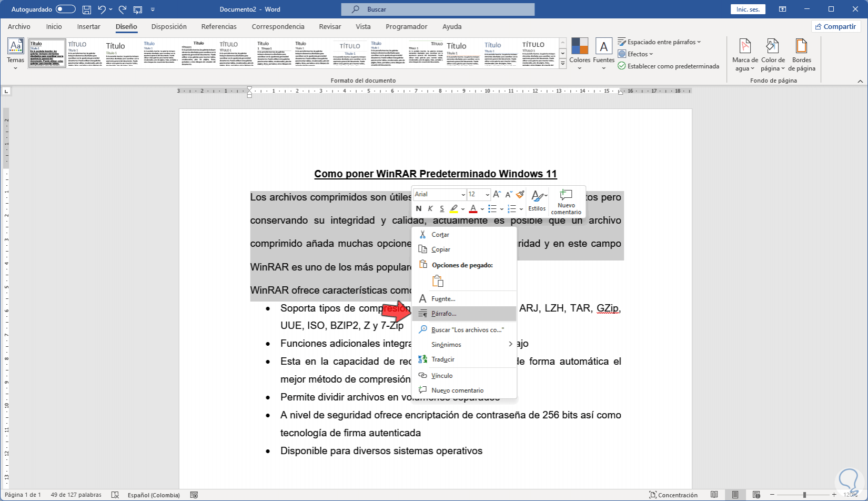Switch to the Insertar tab
The width and height of the screenshot is (868, 501).
(89, 26)
